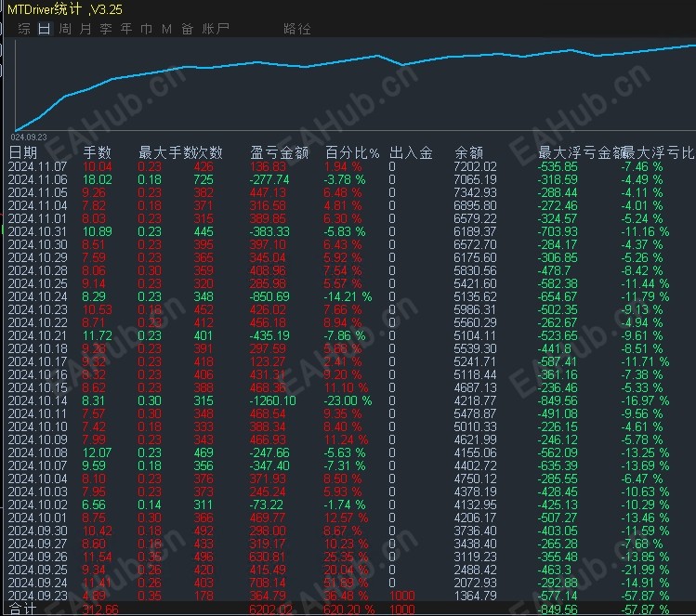Click the 620.20 % total percentage
The height and width of the screenshot is (616, 696).
point(348,609)
